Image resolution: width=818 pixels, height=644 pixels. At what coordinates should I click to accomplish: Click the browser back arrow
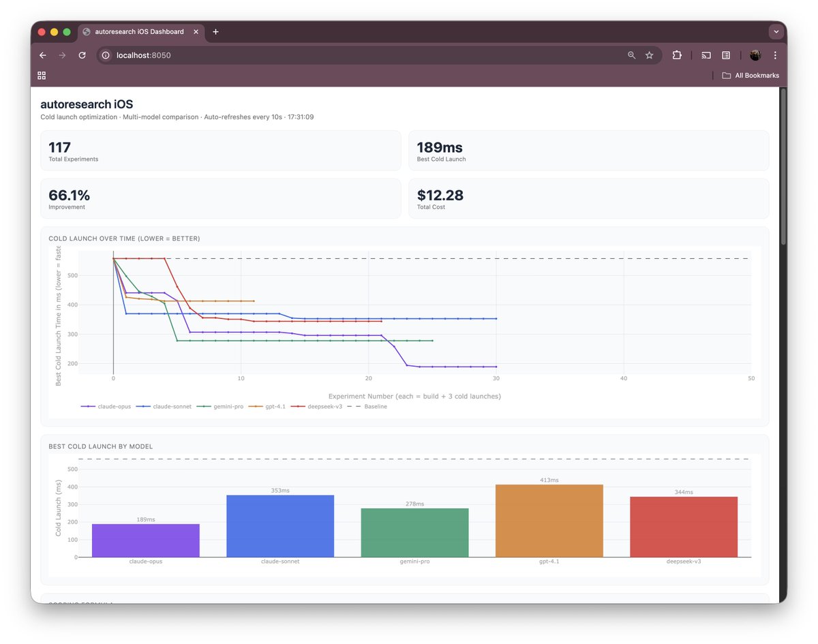point(43,55)
